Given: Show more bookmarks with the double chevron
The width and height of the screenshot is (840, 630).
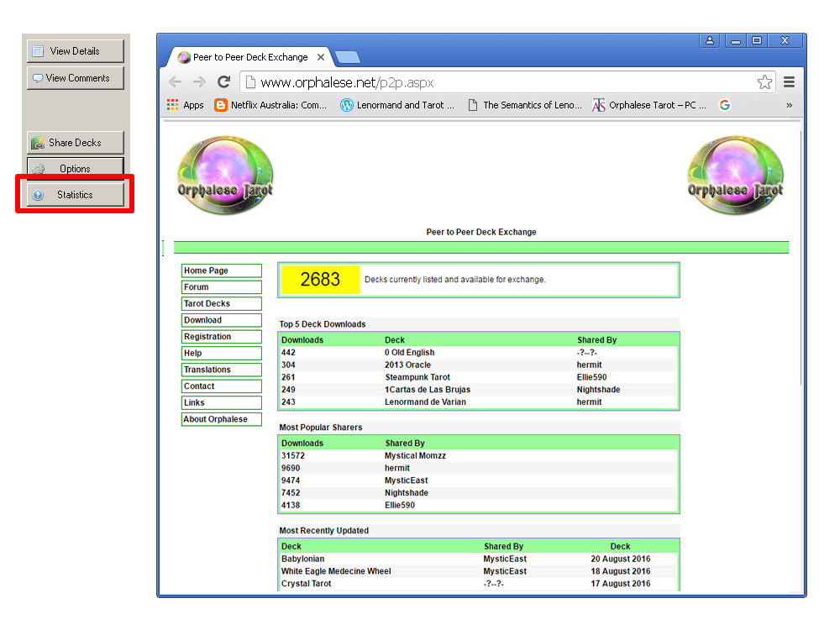Looking at the screenshot, I should [x=789, y=105].
